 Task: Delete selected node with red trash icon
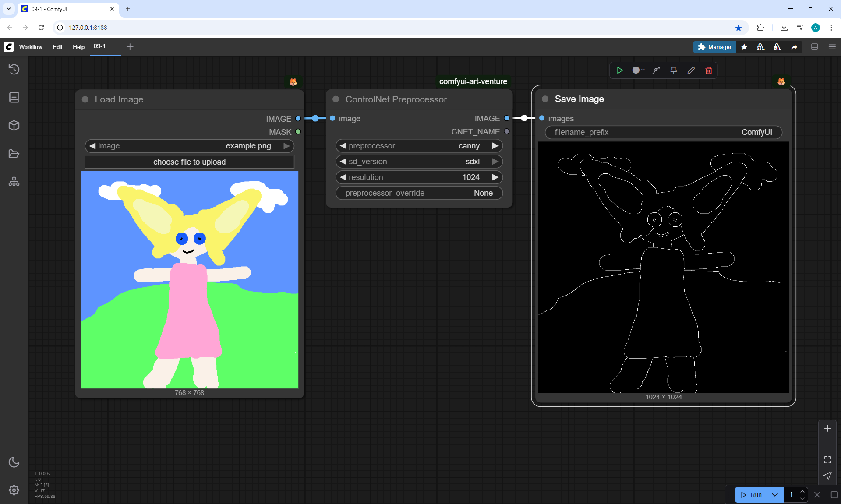click(708, 70)
